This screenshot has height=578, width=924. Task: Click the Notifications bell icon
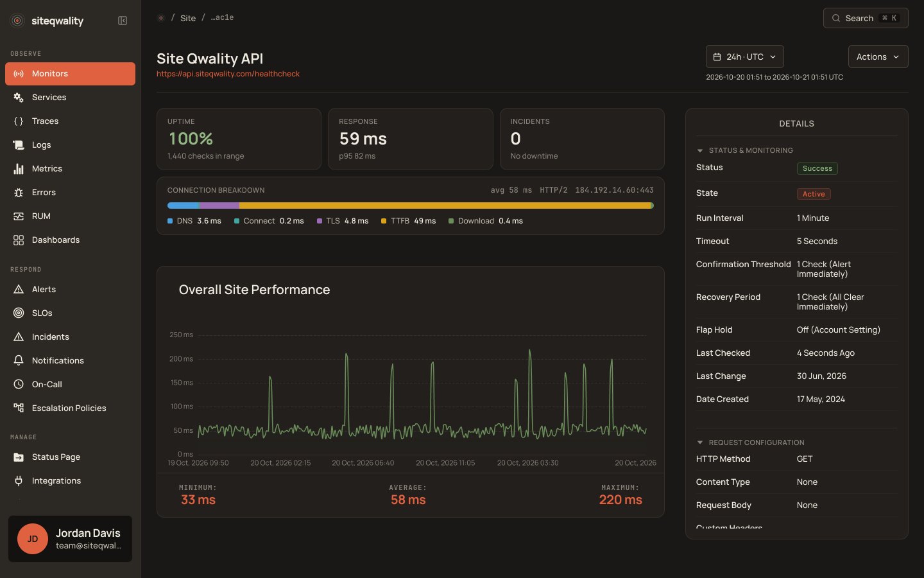[x=19, y=360]
